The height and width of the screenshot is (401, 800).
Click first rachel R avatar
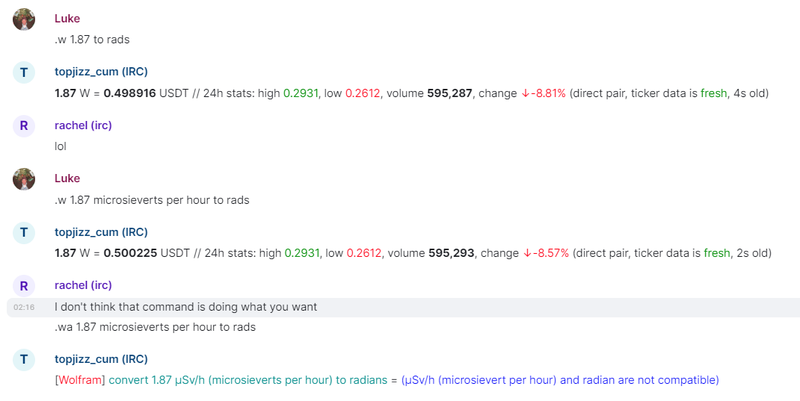[x=24, y=127]
